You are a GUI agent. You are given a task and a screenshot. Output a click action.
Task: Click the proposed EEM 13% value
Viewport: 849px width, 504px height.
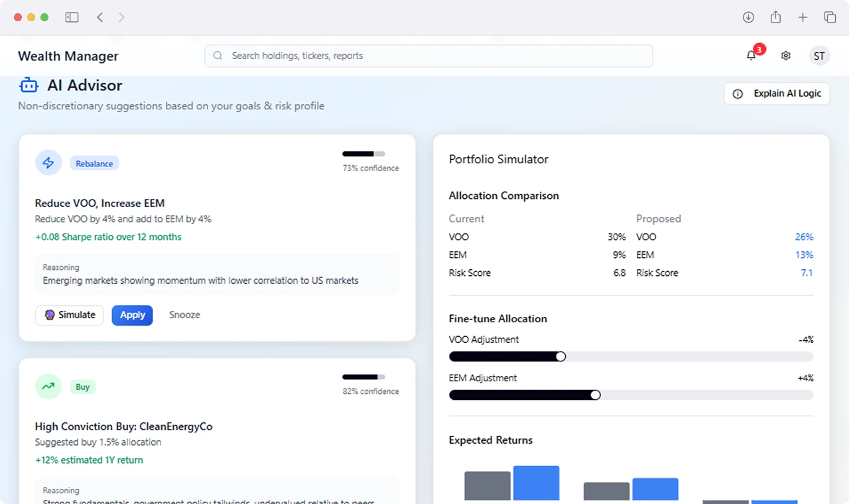point(804,255)
